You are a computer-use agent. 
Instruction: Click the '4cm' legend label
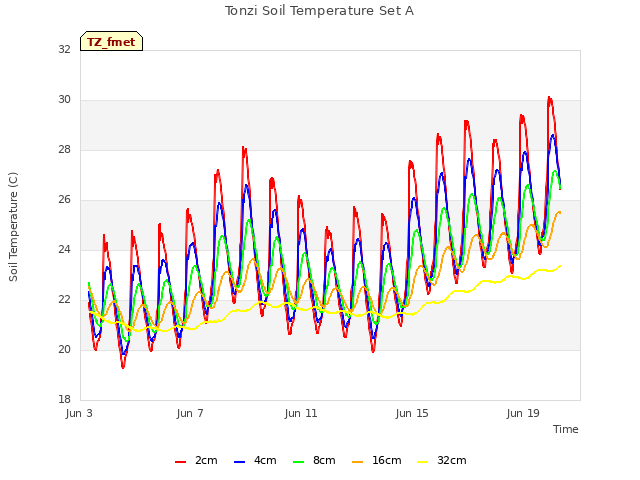click(x=265, y=460)
